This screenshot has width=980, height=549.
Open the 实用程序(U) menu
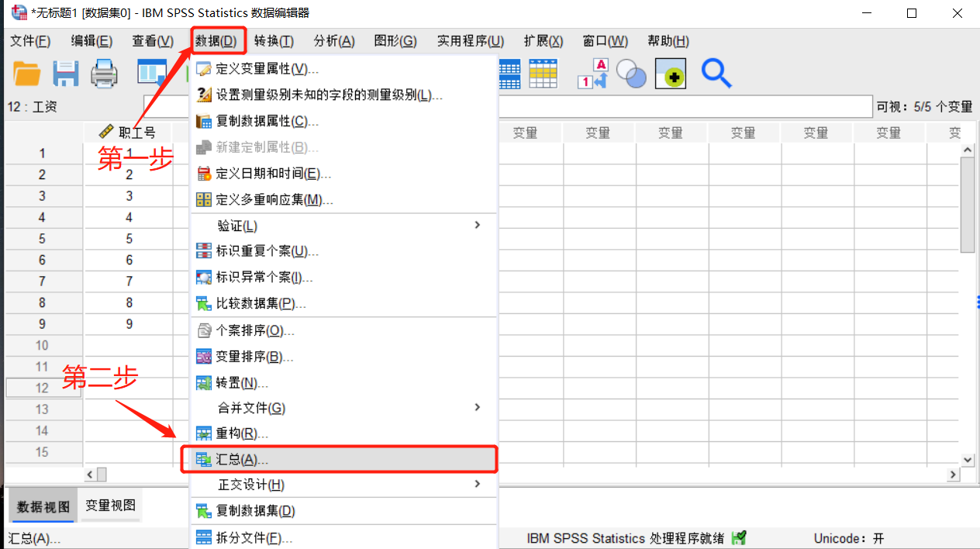point(471,41)
